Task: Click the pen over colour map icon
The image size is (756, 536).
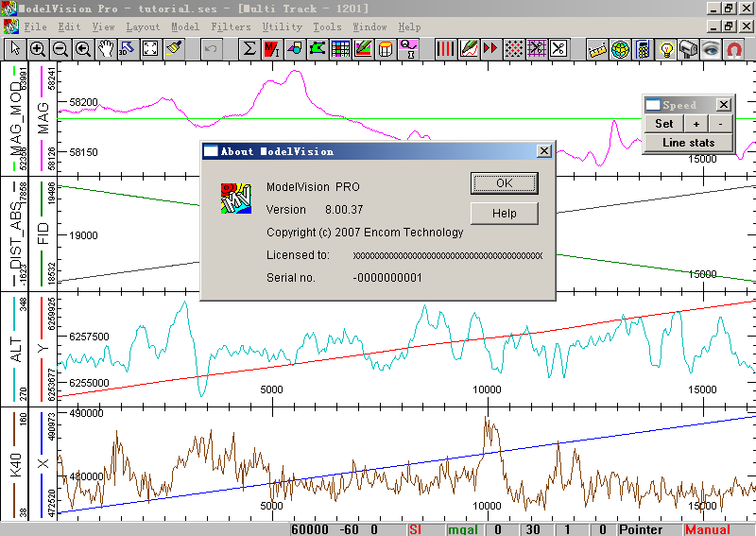Action: 363,49
